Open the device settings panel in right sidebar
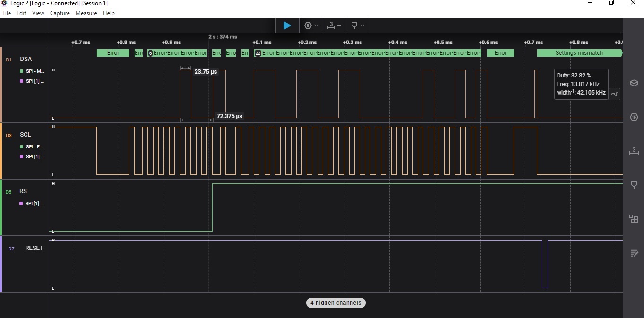The image size is (644, 318). click(634, 83)
